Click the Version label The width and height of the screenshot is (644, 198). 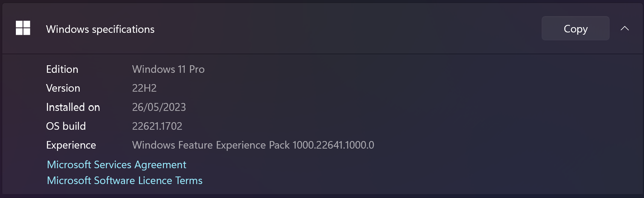pos(63,88)
